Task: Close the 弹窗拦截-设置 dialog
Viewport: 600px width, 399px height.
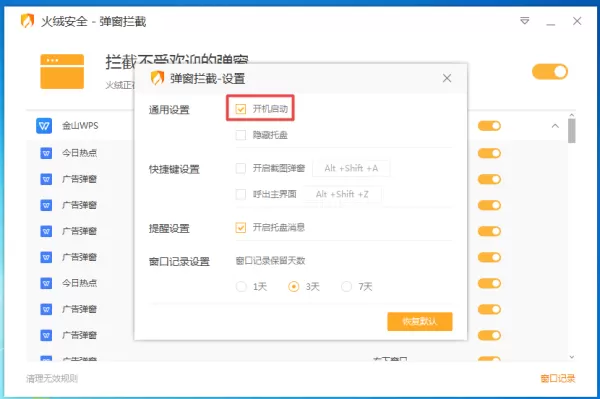Action: click(x=447, y=78)
